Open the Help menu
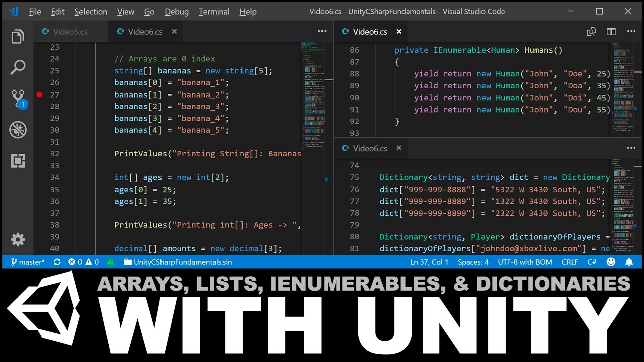The image size is (644, 362). point(248,12)
